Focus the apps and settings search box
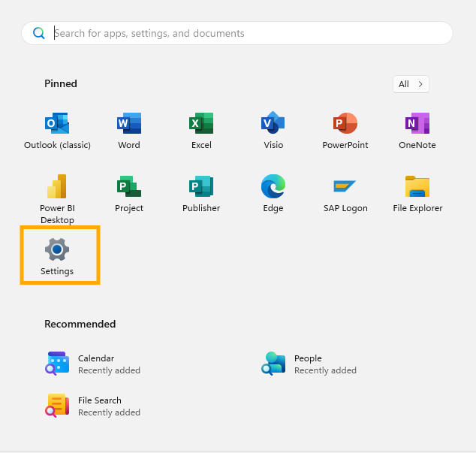Viewport: 476px width, 453px height. click(237, 33)
